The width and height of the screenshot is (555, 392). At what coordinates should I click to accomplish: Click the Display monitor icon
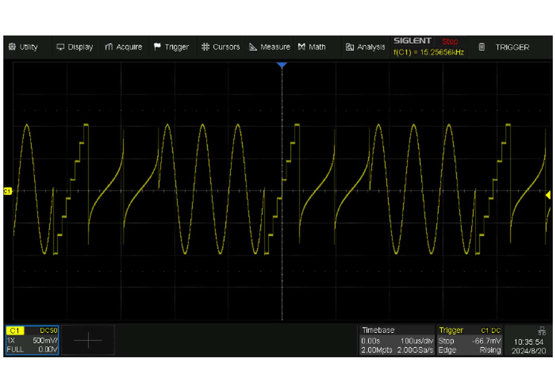[x=60, y=47]
